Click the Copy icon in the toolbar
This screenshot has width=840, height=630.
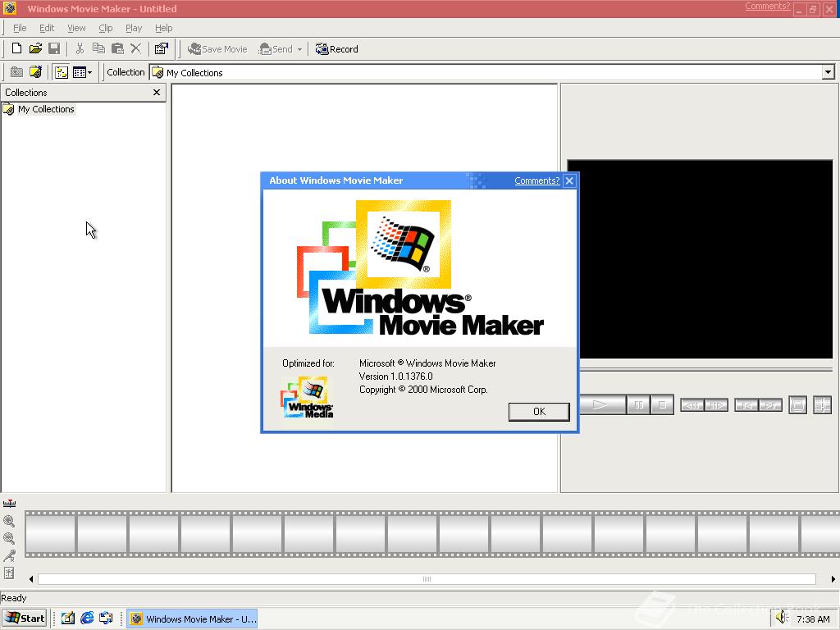98,48
